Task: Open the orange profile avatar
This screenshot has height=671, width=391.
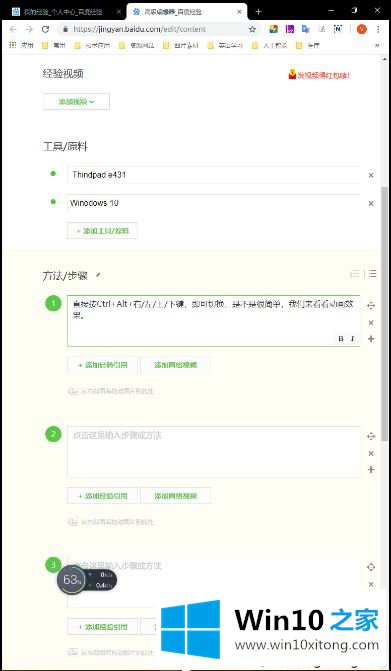Action: coord(362,29)
